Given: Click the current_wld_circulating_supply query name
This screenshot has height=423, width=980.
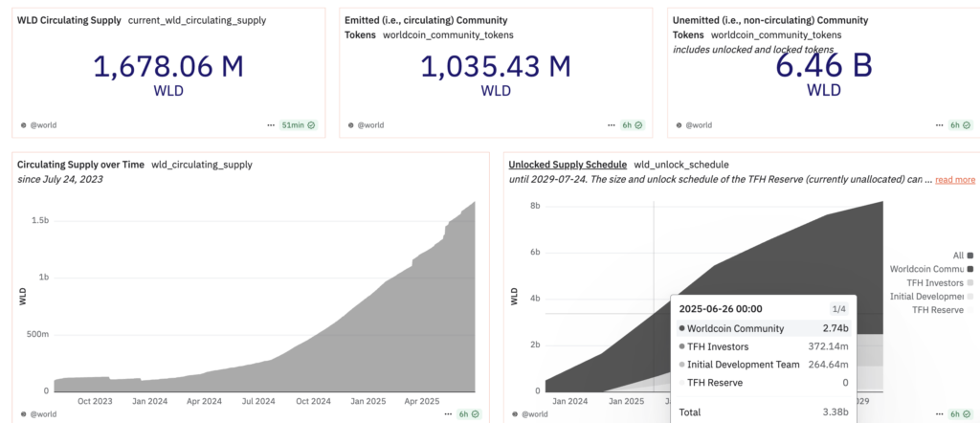Looking at the screenshot, I should 197,20.
